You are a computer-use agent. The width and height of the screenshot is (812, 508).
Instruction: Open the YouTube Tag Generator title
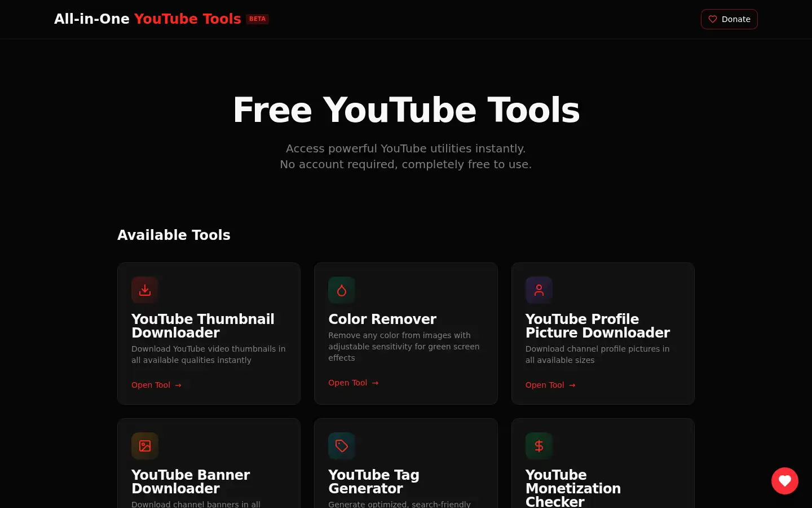pos(374,481)
